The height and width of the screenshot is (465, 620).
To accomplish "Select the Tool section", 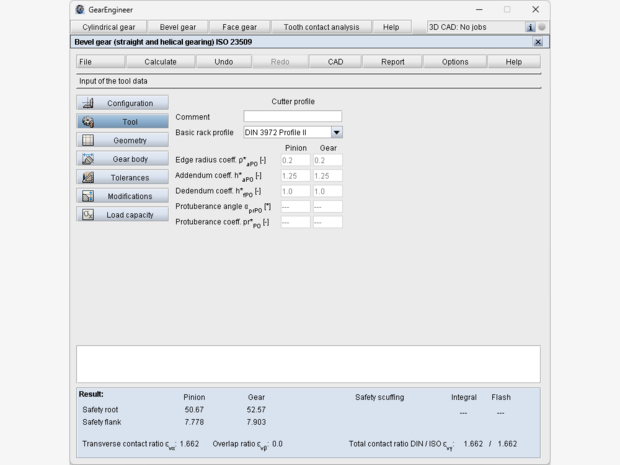I will click(x=121, y=122).
